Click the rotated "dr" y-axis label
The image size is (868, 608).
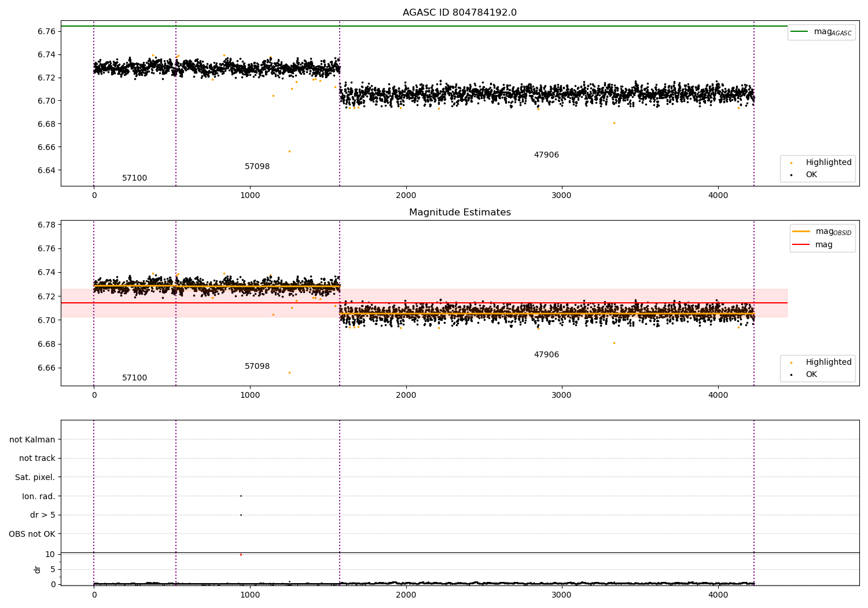(x=38, y=569)
